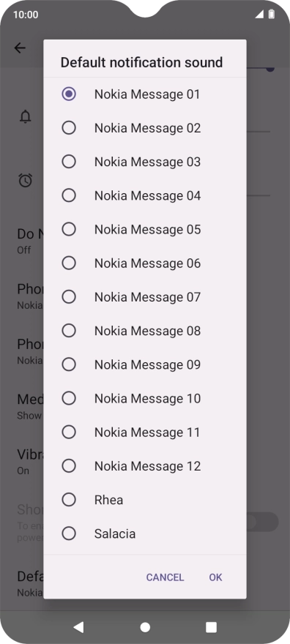The image size is (290, 644).
Task: Tap the cellular signal status icon
Action: (259, 15)
